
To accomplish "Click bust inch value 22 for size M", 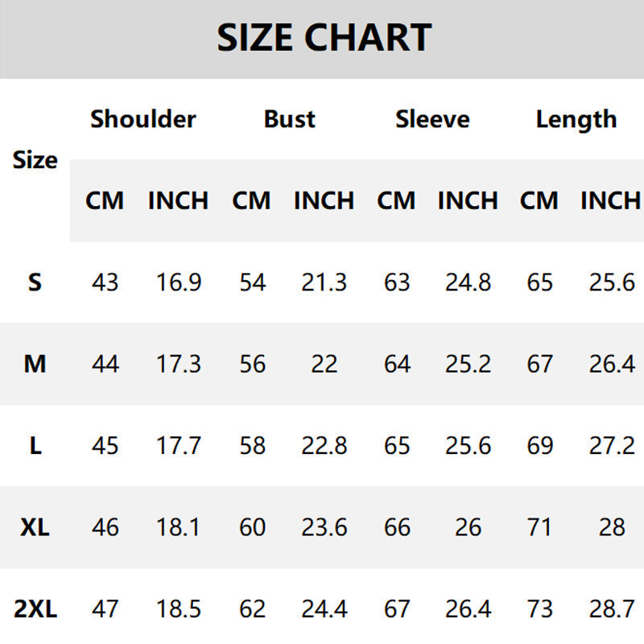I will pyautogui.click(x=324, y=365).
